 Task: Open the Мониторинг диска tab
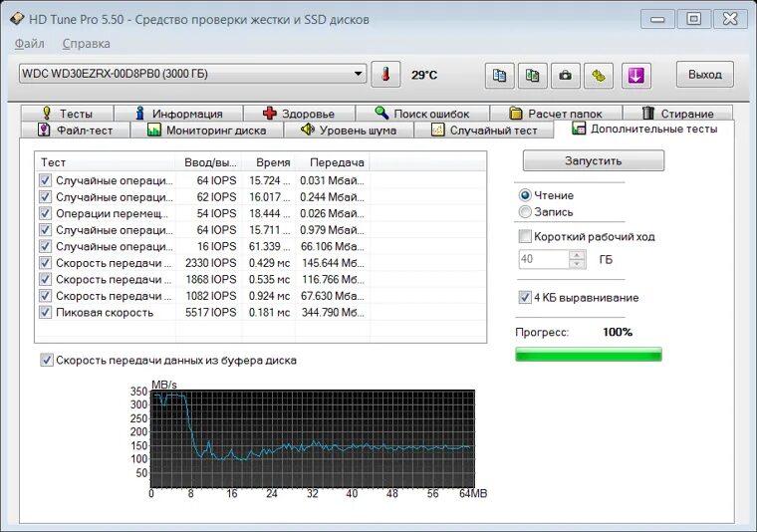click(x=206, y=131)
